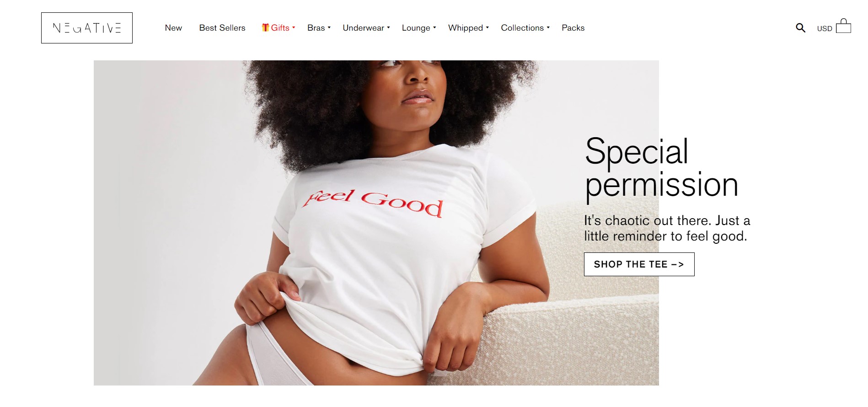868x407 pixels.
Task: Click the Special permission headline
Action: (x=662, y=168)
